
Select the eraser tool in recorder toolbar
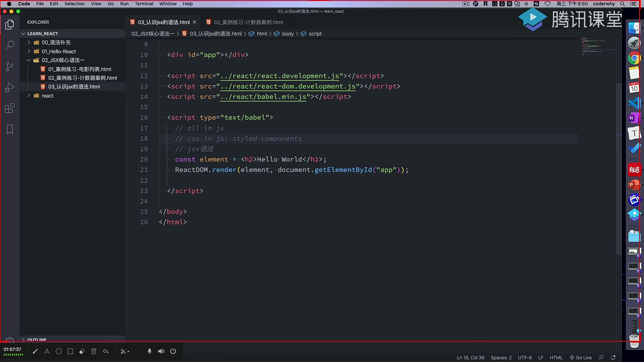tap(82, 351)
